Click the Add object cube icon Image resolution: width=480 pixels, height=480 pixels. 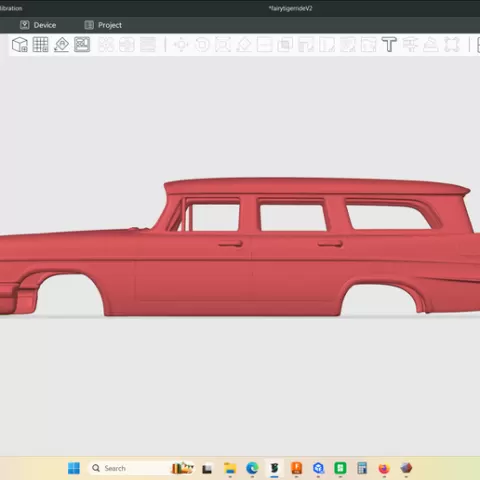(20, 45)
